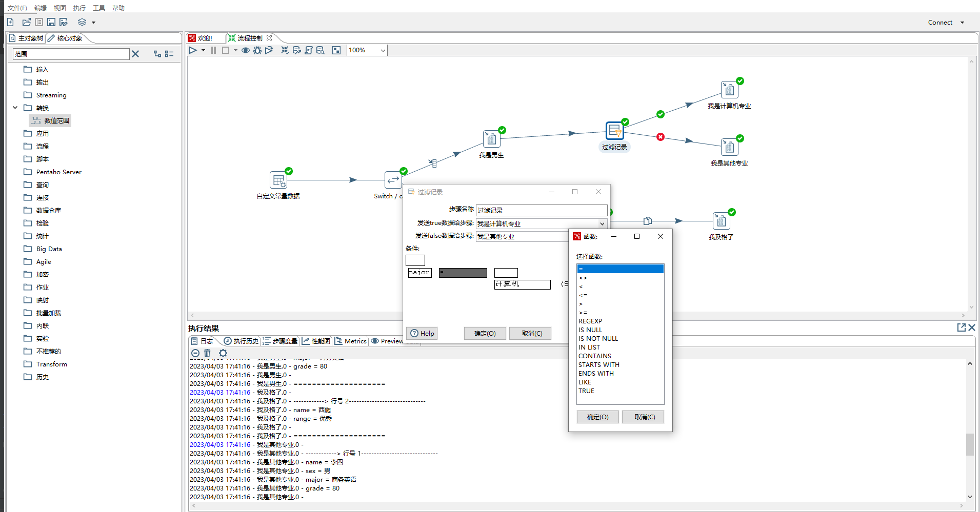Viewport: 980px width, 512px height.
Task: Click 确定(O) in the 函数 dialog
Action: (597, 417)
